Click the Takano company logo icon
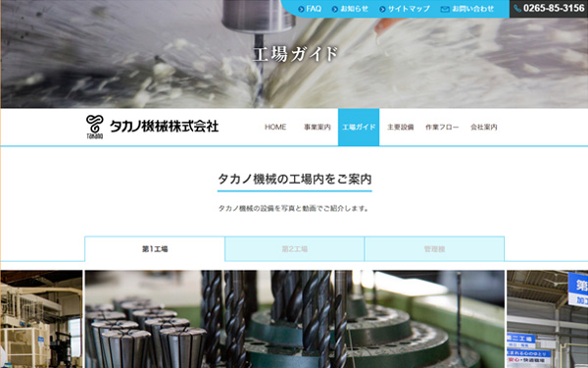Screen dimensions: 588x368 click(x=94, y=127)
